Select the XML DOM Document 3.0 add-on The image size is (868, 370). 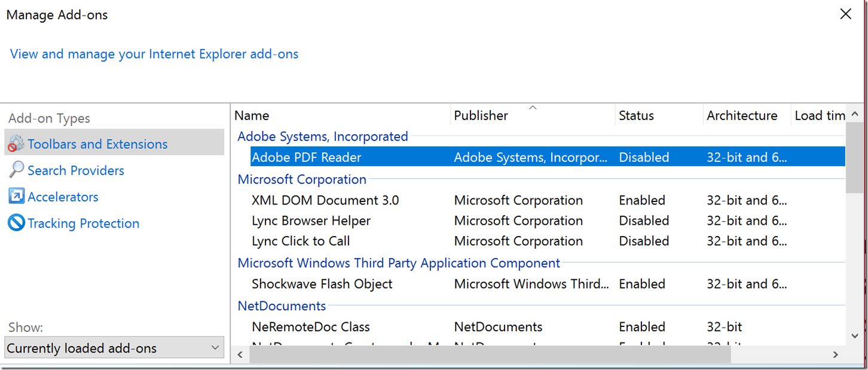325,200
